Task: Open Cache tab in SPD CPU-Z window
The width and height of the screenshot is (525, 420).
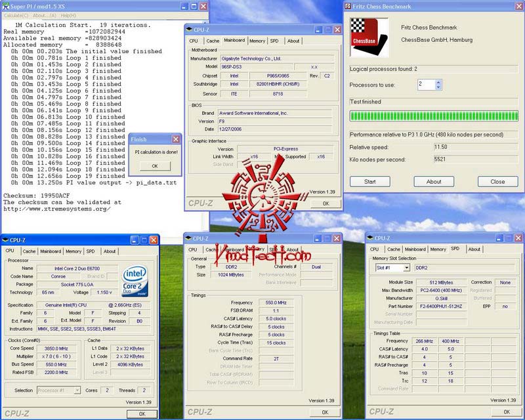Action: tap(394, 249)
